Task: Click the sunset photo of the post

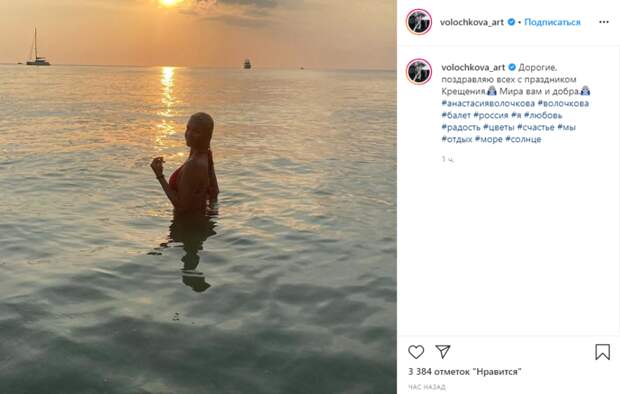Action: click(198, 197)
